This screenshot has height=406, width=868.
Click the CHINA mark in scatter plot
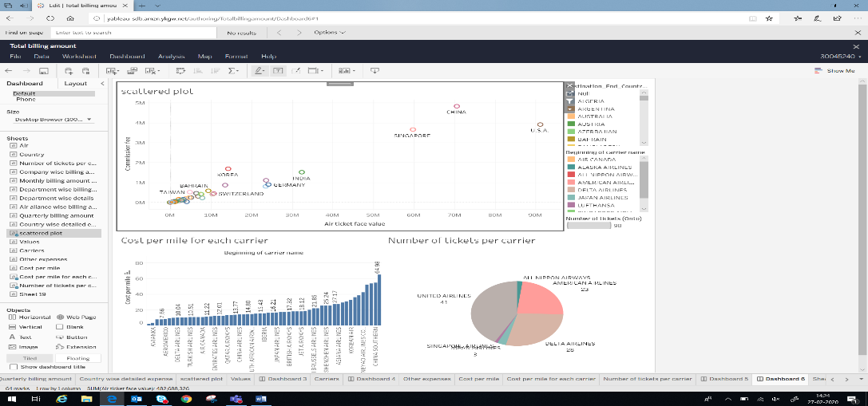(457, 105)
